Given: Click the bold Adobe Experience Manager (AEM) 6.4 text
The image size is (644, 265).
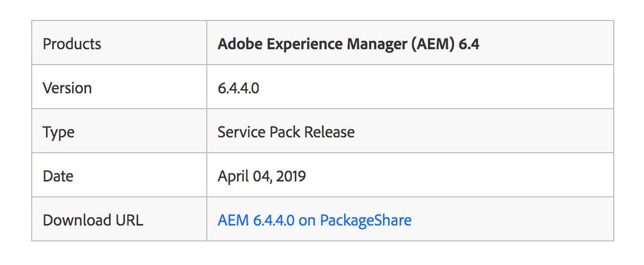Looking at the screenshot, I should click(348, 44).
